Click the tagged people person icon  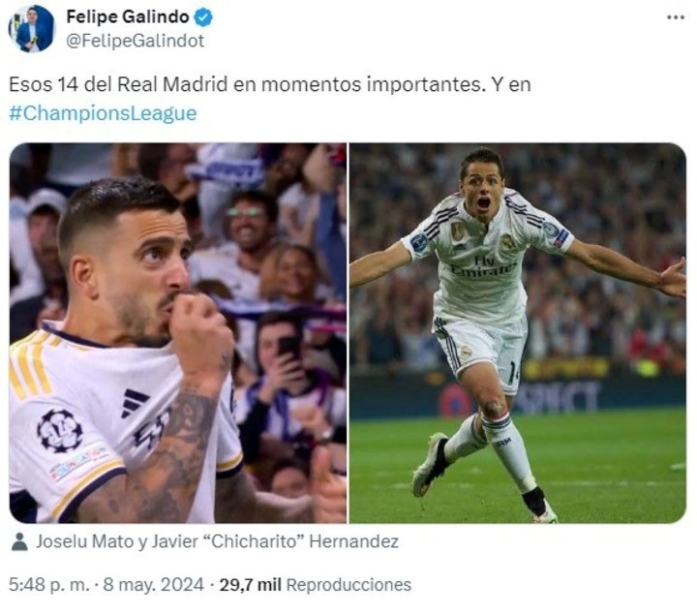[19, 541]
